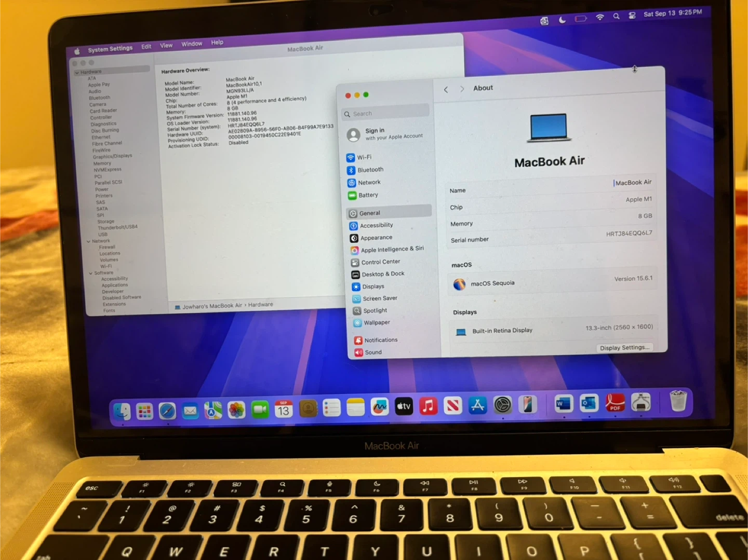Viewport: 748px width, 560px height.
Task: Select Disabled Software in System Information list
Action: coord(122,297)
